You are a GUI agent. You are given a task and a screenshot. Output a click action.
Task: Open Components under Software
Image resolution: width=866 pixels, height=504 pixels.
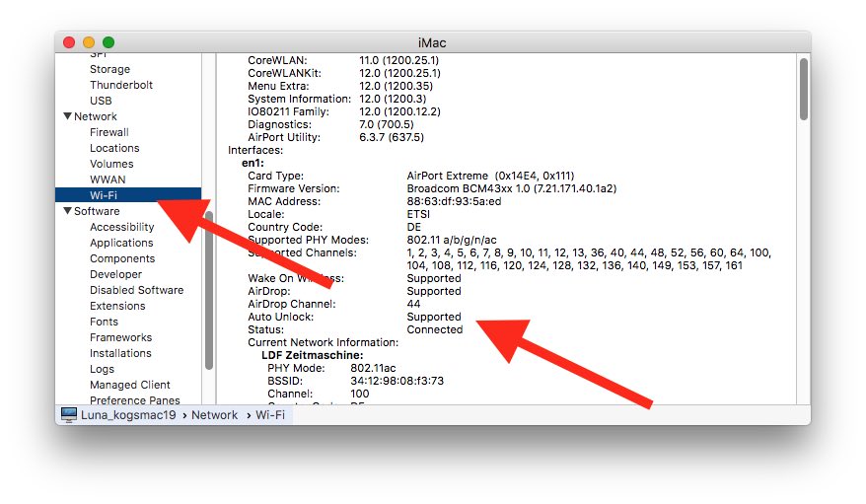[122, 258]
